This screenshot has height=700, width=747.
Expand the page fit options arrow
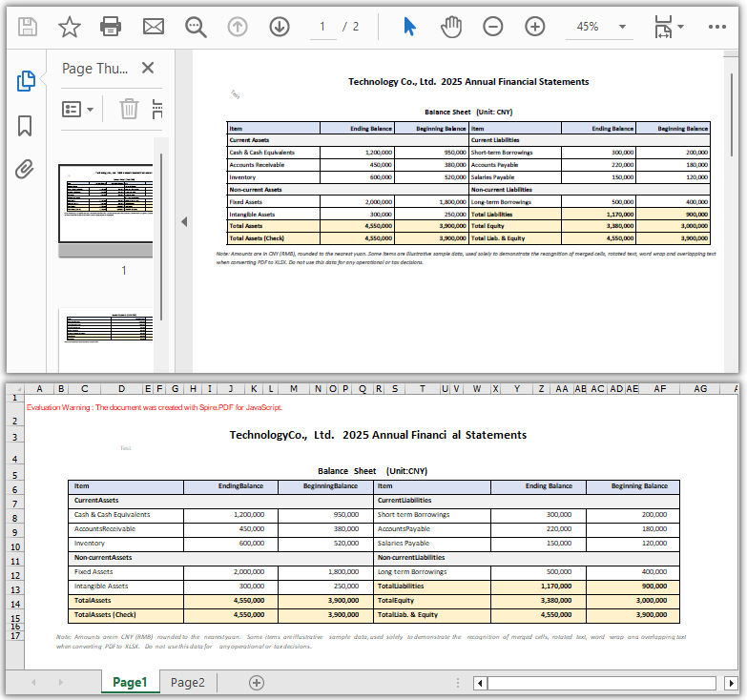[681, 27]
